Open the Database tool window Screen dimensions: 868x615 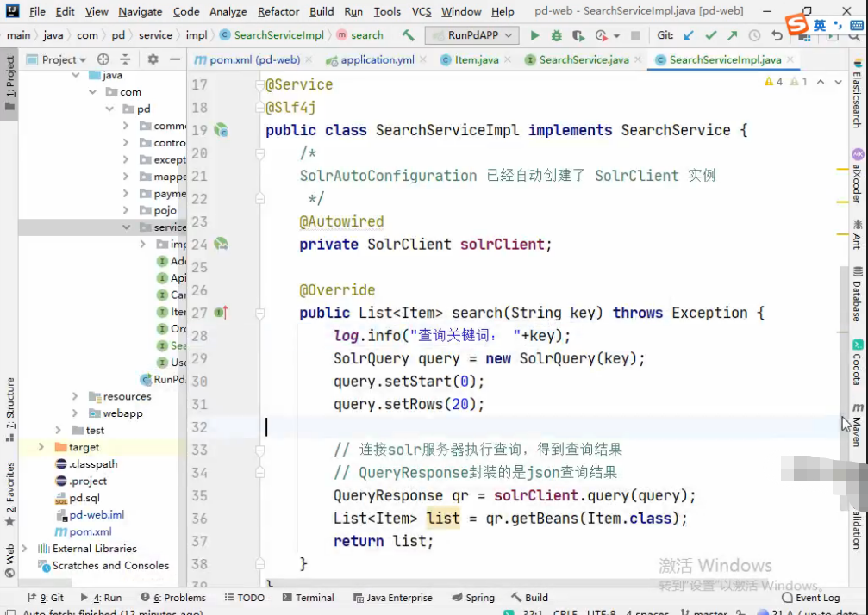(858, 295)
